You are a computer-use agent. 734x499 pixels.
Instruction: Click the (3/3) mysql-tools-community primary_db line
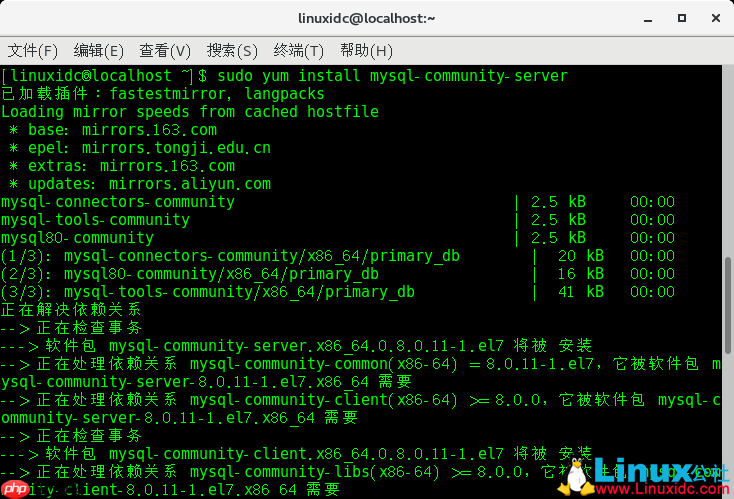(x=338, y=292)
